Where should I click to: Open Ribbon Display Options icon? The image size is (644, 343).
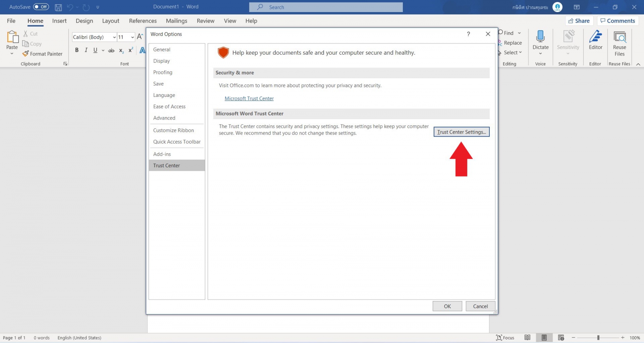(577, 7)
